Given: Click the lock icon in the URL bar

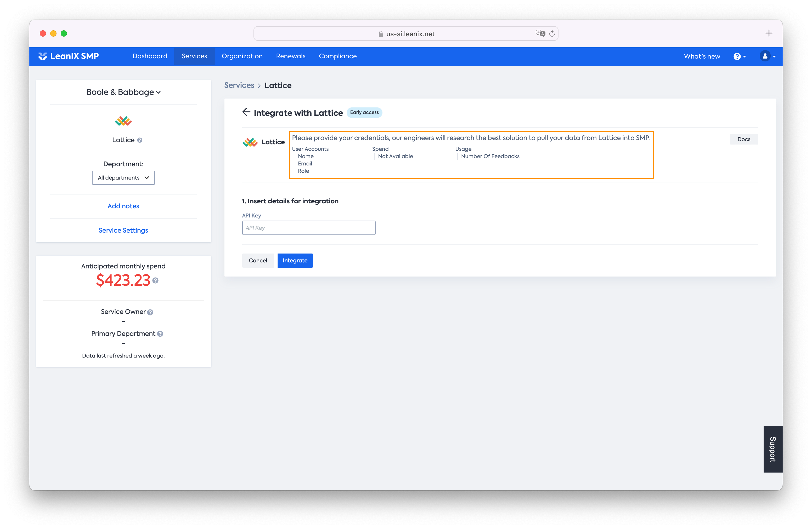Looking at the screenshot, I should coord(381,34).
